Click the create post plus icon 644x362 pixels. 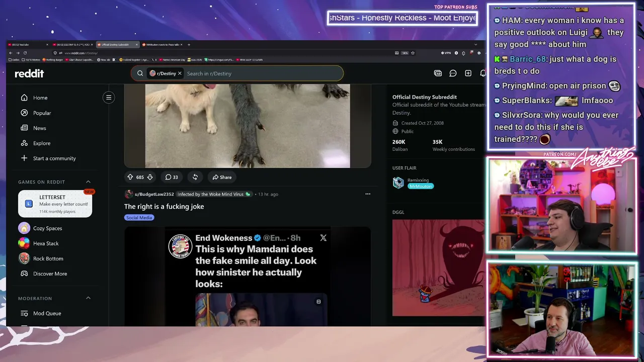pyautogui.click(x=468, y=73)
